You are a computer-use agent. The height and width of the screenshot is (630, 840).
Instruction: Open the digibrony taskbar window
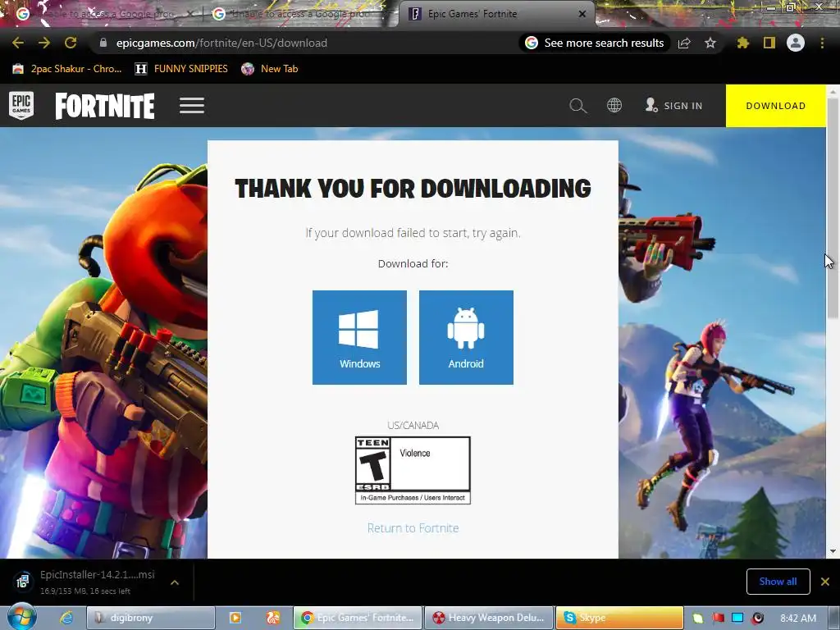pyautogui.click(x=151, y=618)
